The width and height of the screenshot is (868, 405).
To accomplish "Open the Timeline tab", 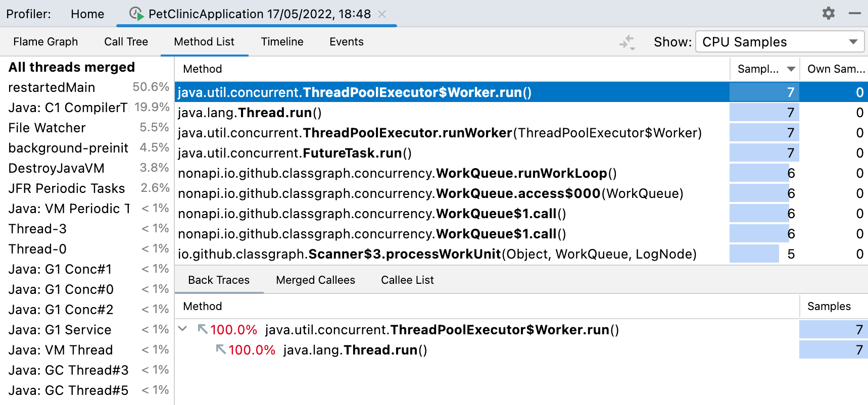I will tap(282, 42).
